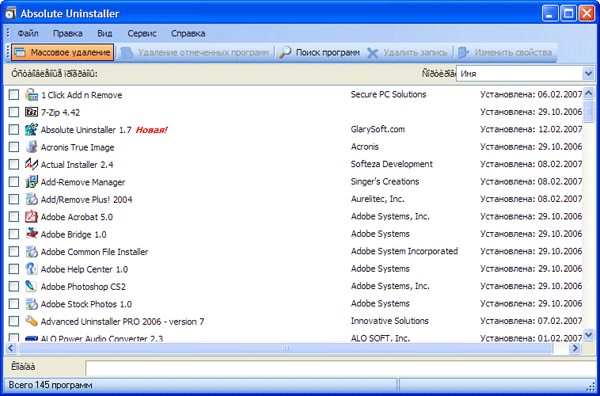Click the app icon in title bar
The image size is (600, 396).
pyautogui.click(x=11, y=13)
